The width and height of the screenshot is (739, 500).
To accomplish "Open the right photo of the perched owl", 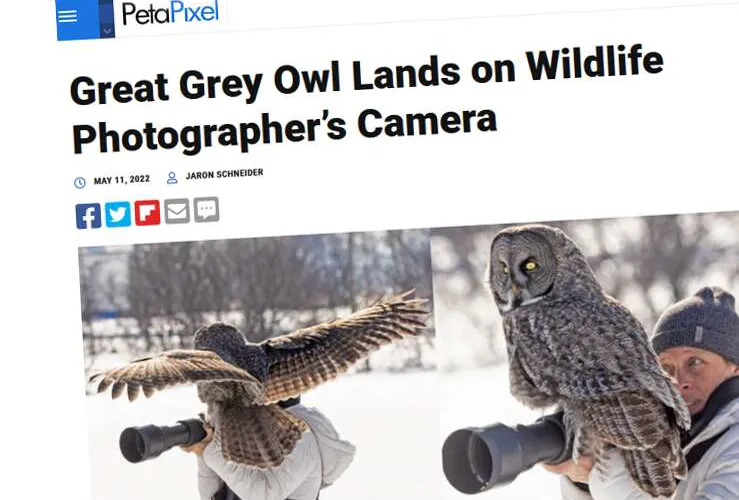I will tap(585, 357).
